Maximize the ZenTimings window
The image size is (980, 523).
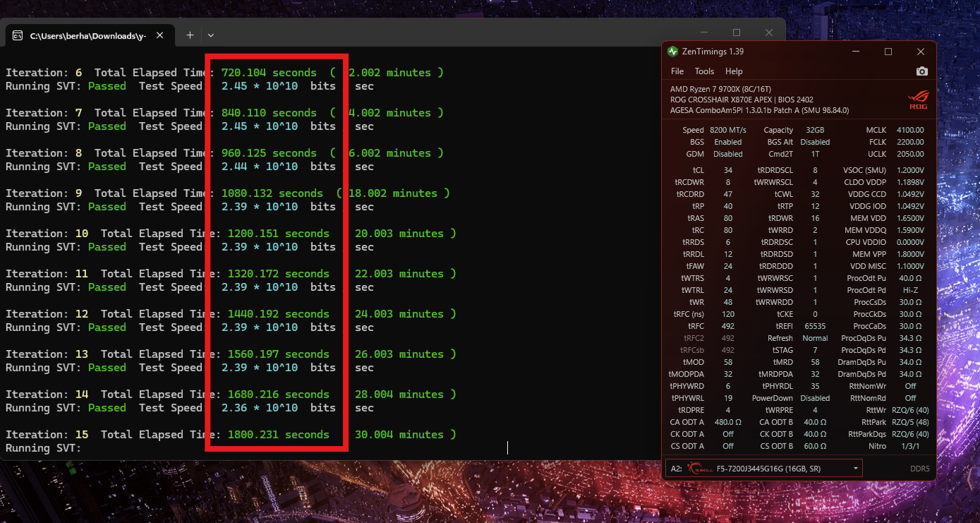(888, 52)
